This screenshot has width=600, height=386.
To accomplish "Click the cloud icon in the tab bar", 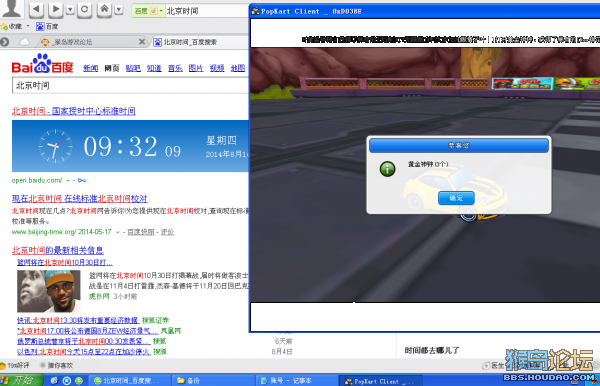I will (x=24, y=42).
